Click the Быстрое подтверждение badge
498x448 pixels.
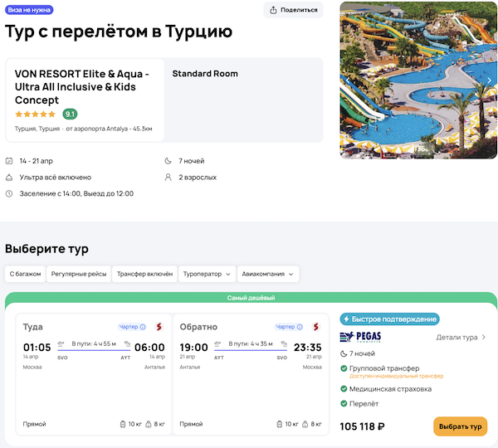pyautogui.click(x=389, y=319)
